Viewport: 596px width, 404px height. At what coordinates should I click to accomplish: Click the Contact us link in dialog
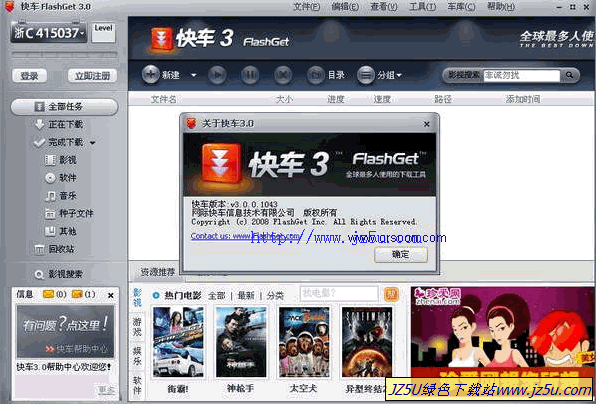click(245, 236)
